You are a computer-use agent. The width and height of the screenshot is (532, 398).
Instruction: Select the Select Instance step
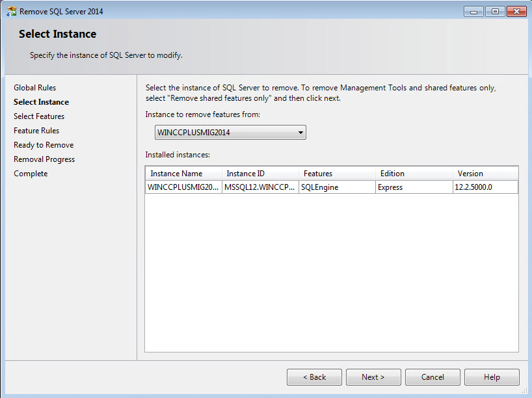[42, 102]
